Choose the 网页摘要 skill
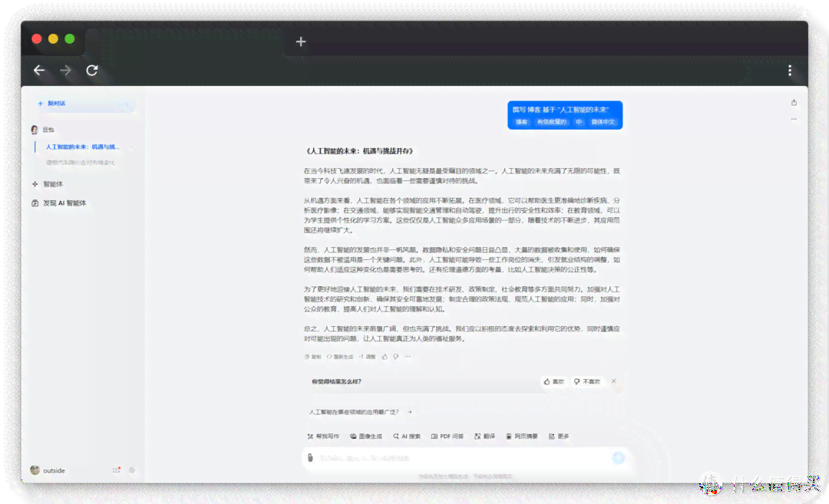This screenshot has width=829, height=504. [x=522, y=436]
